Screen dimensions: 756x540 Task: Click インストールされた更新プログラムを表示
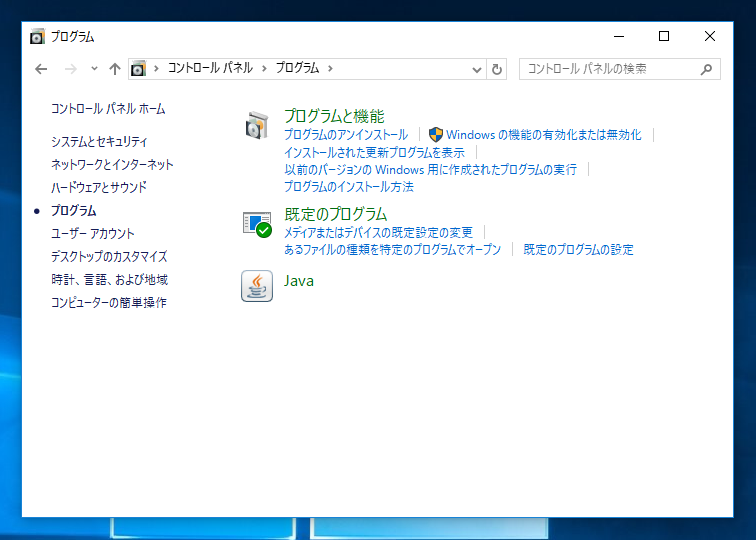tap(374, 152)
